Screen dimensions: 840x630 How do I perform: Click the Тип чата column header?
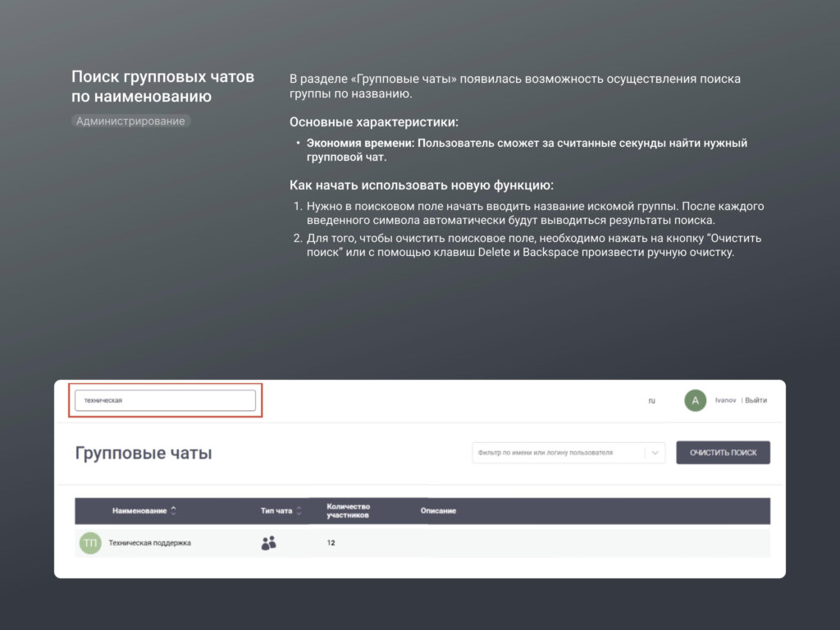tap(276, 511)
